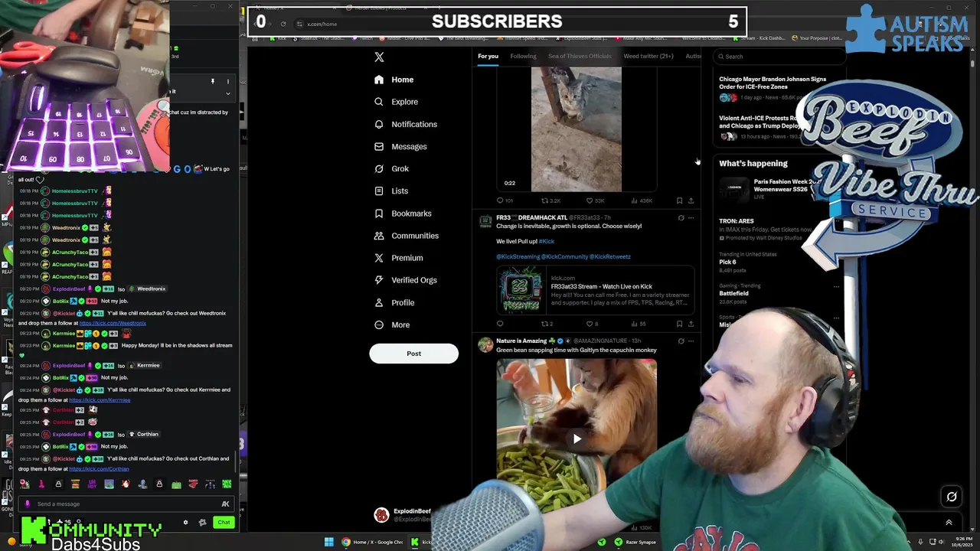Open kick.com/Corthlan link in chat
This screenshot has width=980, height=551.
pos(99,468)
